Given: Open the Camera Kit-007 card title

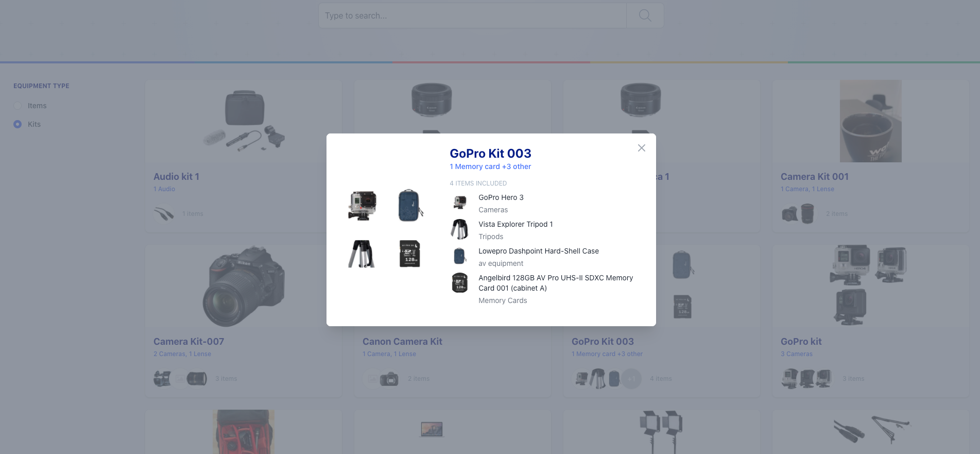Looking at the screenshot, I should click(188, 342).
